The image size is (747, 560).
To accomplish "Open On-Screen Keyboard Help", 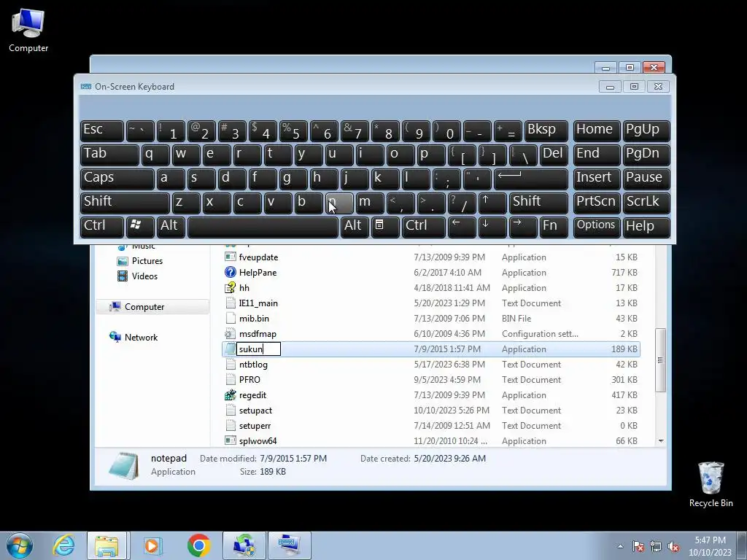I will coord(646,227).
